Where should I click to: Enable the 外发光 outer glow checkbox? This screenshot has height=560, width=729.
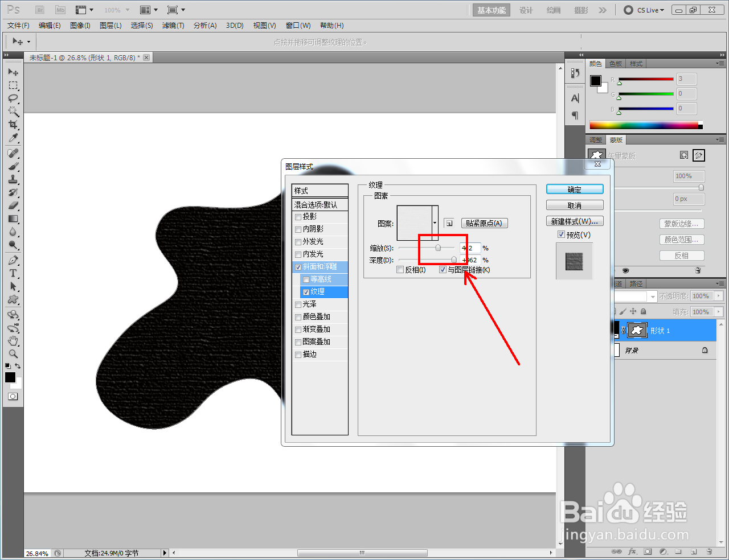coord(298,242)
